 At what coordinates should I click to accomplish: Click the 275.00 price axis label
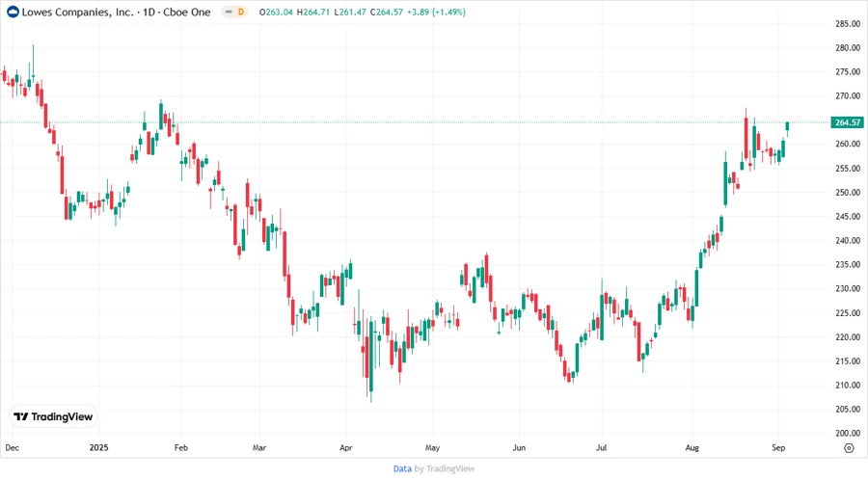coord(848,72)
